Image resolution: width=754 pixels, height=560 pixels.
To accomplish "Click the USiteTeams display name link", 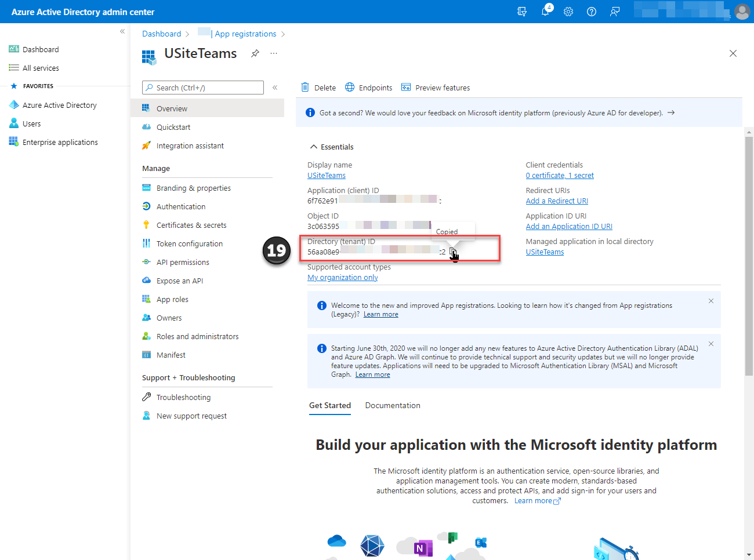I will click(x=327, y=175).
